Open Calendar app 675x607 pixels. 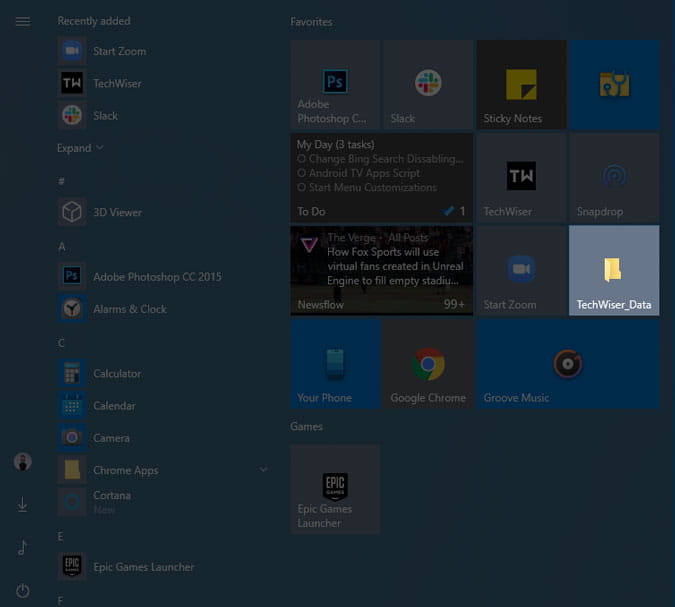(164, 406)
